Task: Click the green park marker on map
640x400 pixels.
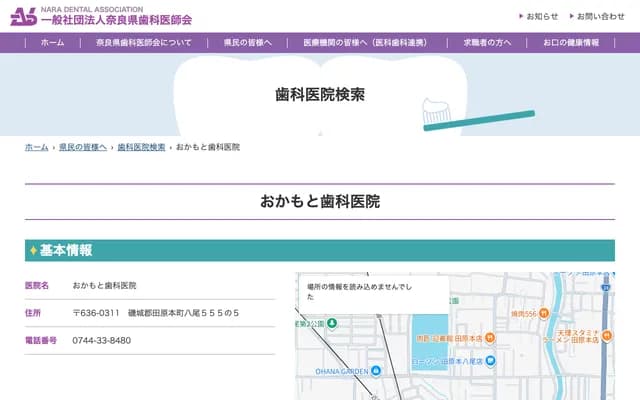Action: click(x=332, y=323)
